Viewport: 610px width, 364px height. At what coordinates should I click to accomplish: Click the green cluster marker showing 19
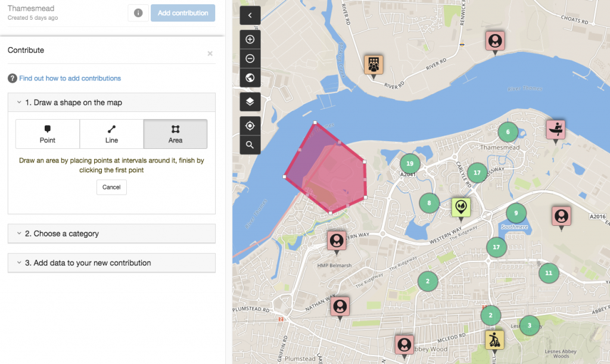[x=409, y=163]
